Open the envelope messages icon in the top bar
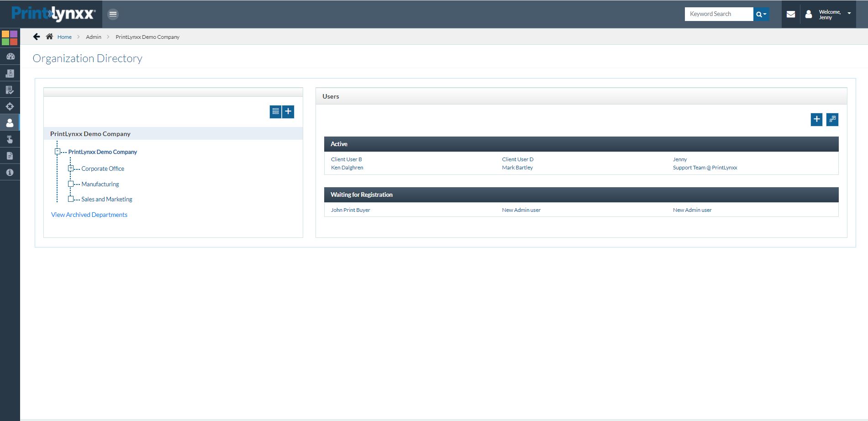This screenshot has width=868, height=421. (790, 14)
